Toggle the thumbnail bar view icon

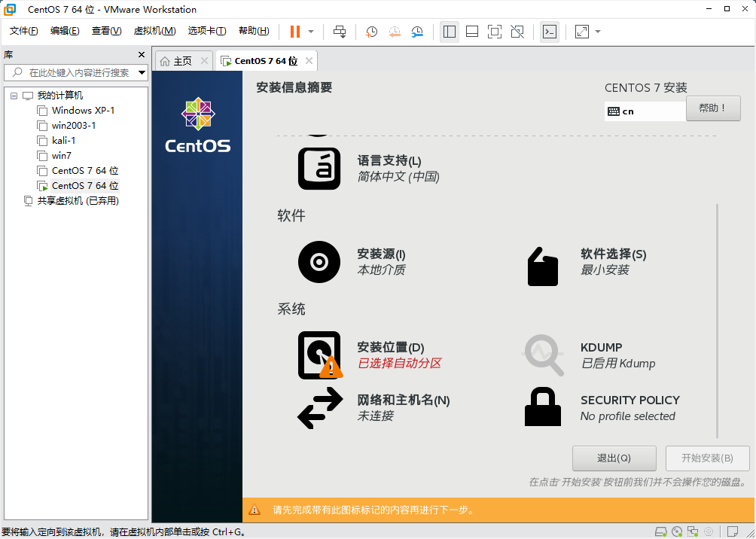(472, 32)
